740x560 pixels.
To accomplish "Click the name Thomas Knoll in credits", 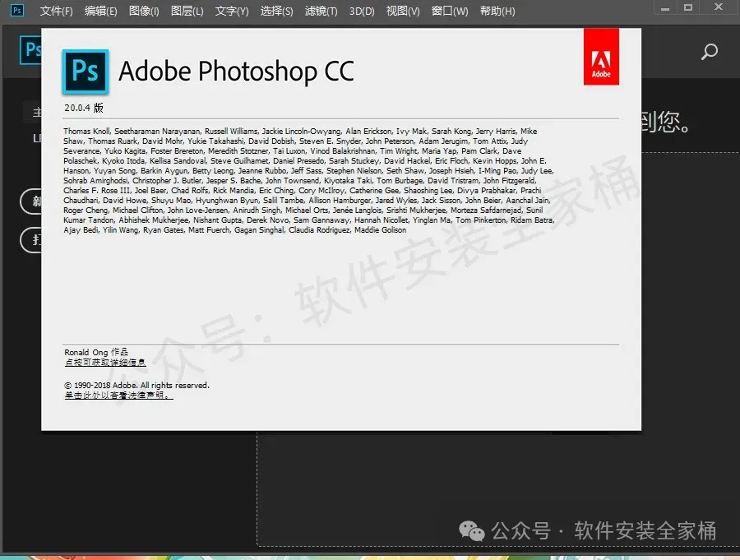I will click(x=87, y=132).
